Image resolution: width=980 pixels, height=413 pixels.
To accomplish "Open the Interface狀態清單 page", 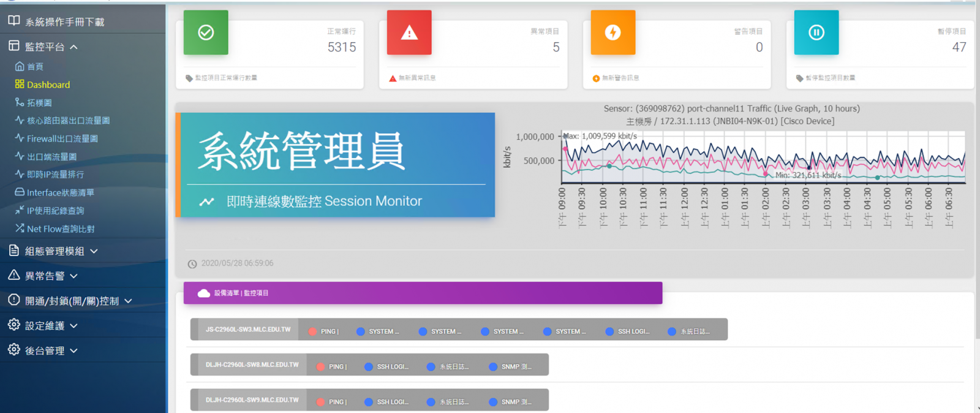I will [60, 192].
